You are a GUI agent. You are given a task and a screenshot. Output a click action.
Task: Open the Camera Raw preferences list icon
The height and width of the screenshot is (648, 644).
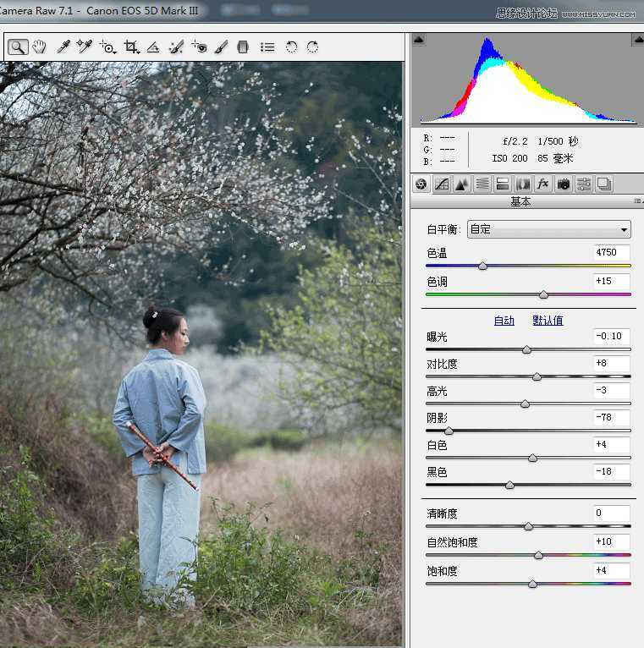[x=267, y=47]
